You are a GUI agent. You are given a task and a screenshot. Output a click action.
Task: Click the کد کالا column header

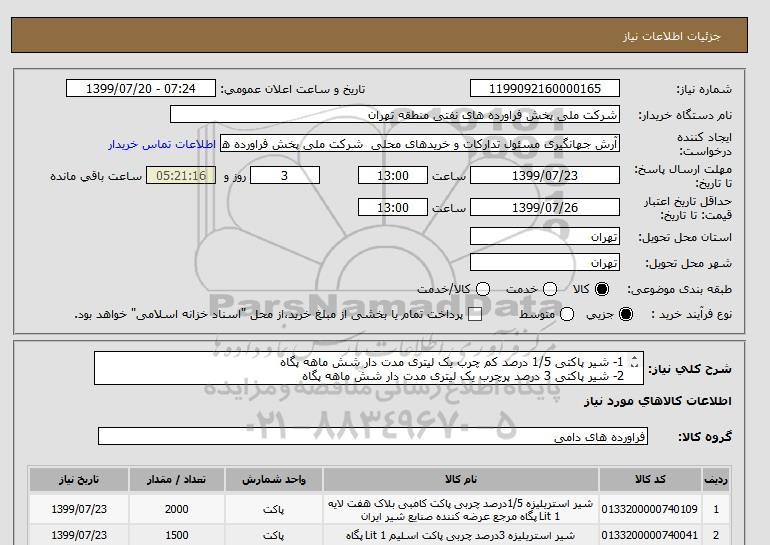[650, 479]
